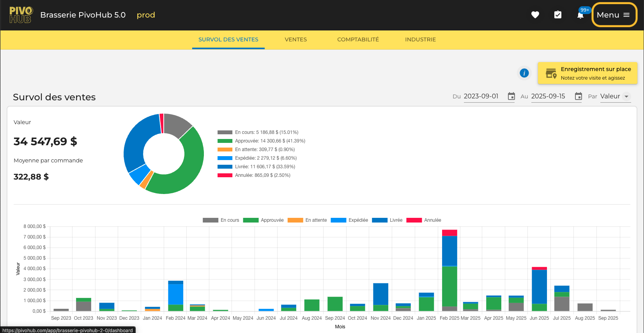Toggle En attente series in bar chart legend
Viewport: 644px width, 333px height.
tap(307, 220)
